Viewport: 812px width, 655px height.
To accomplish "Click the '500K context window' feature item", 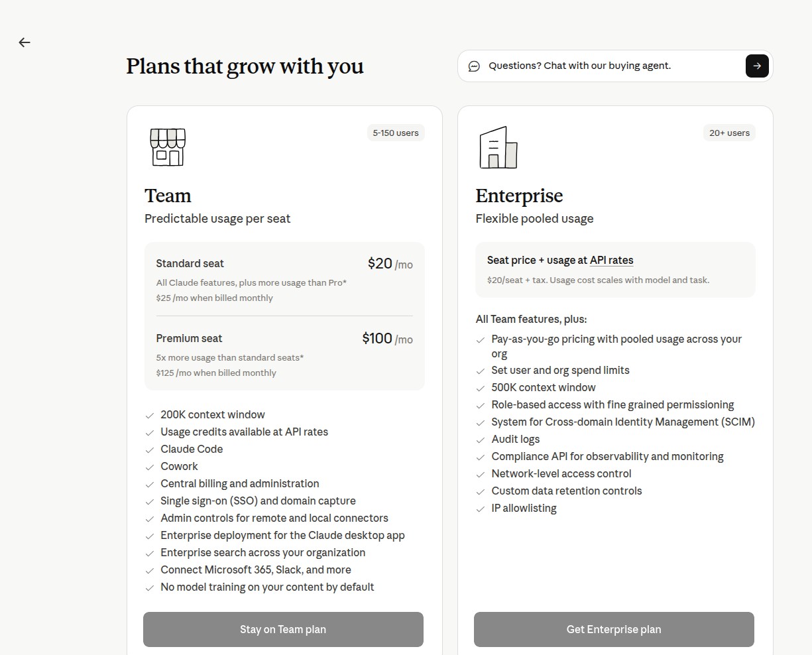I will pyautogui.click(x=544, y=387).
